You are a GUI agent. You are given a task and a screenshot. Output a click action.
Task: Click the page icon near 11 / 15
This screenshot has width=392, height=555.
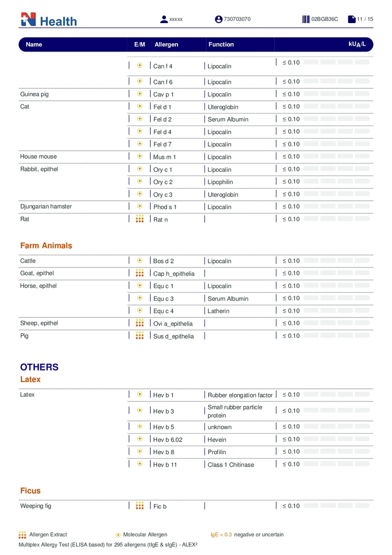352,19
